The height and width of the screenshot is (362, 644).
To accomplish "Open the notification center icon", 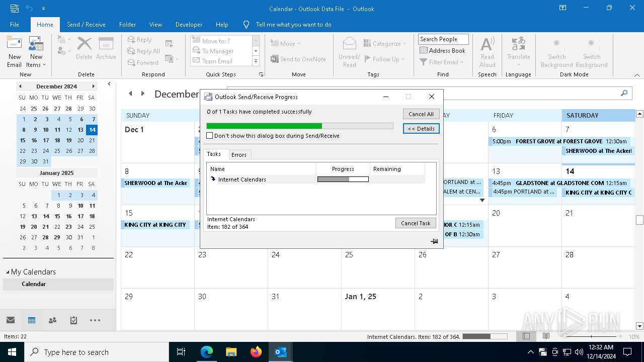I will (627, 352).
